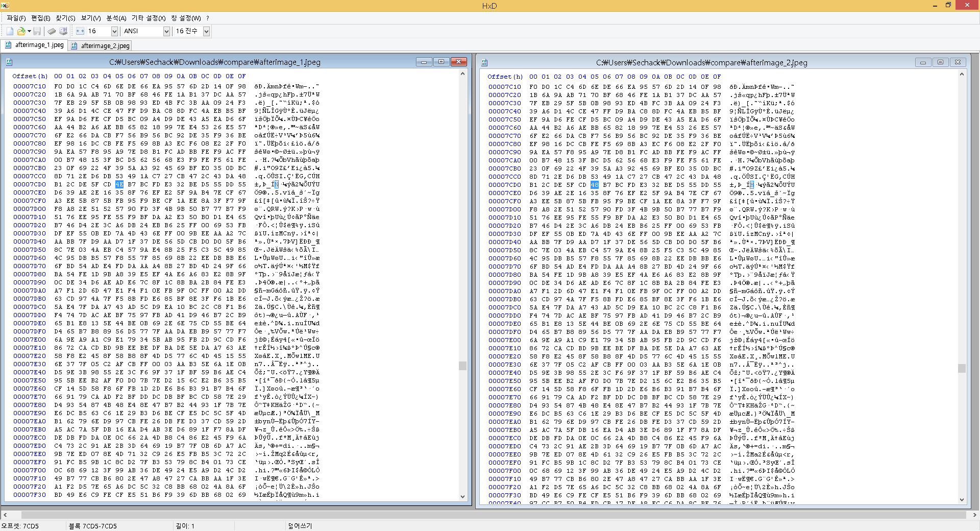Open the 찾기(S) menu
Viewport: 980px width, 531px height.
65,18
